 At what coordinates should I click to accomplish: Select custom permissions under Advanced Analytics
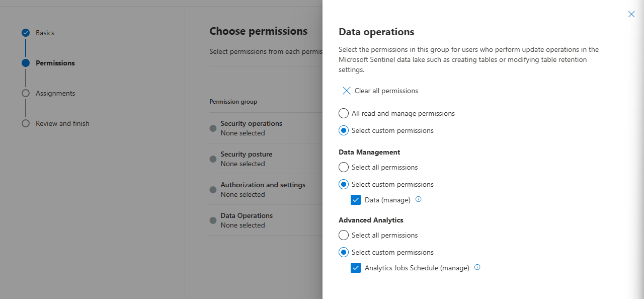pos(344,252)
